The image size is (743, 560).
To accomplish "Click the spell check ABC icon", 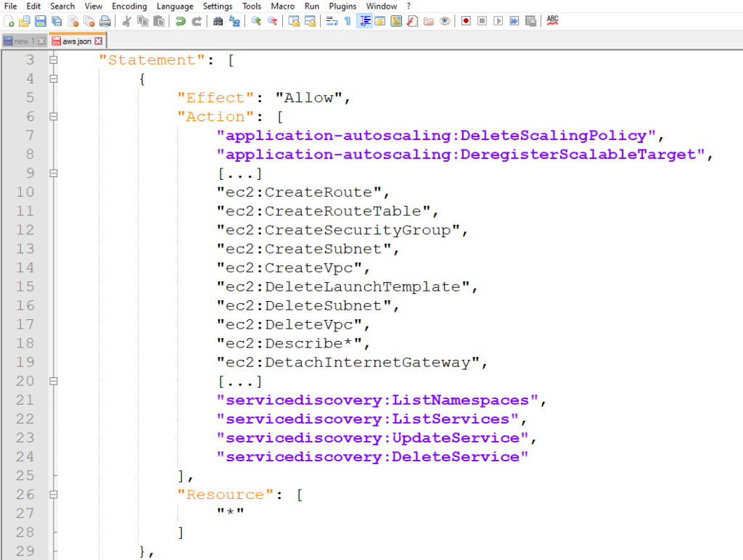I will coord(552,20).
